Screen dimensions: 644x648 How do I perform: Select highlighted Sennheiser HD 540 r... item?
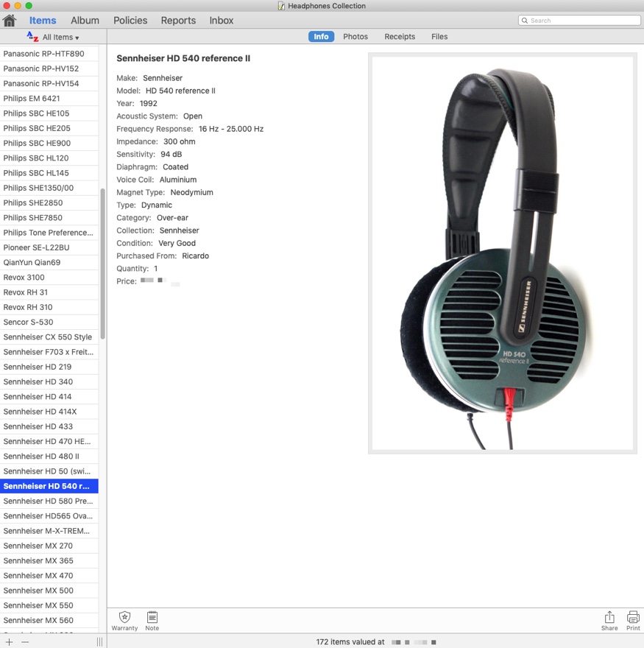click(x=49, y=486)
